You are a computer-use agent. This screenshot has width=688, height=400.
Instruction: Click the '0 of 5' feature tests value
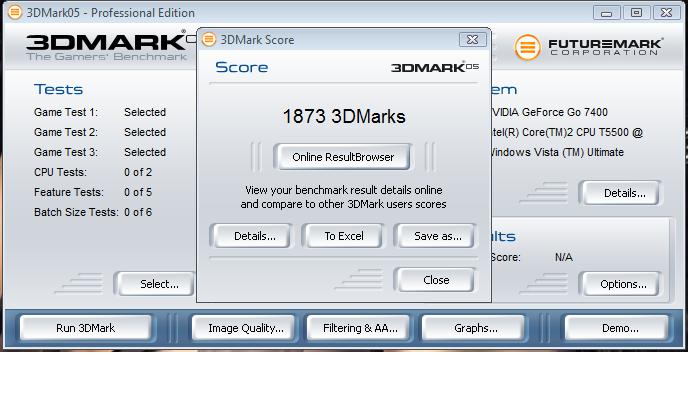click(138, 192)
